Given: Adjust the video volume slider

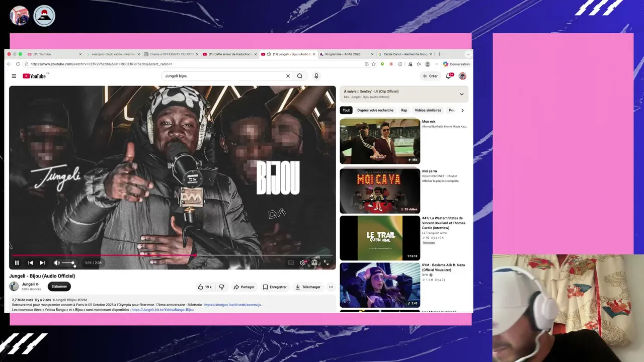Looking at the screenshot, I should (x=68, y=263).
